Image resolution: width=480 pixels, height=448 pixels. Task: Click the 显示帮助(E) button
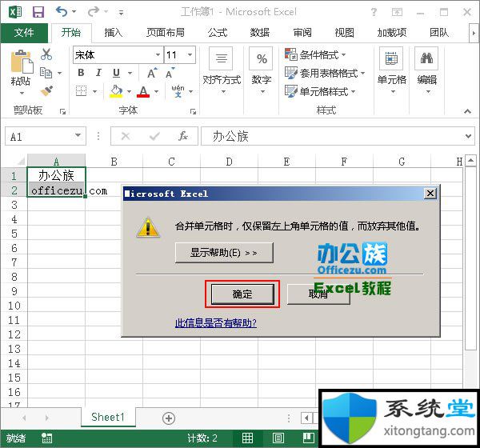tap(224, 253)
